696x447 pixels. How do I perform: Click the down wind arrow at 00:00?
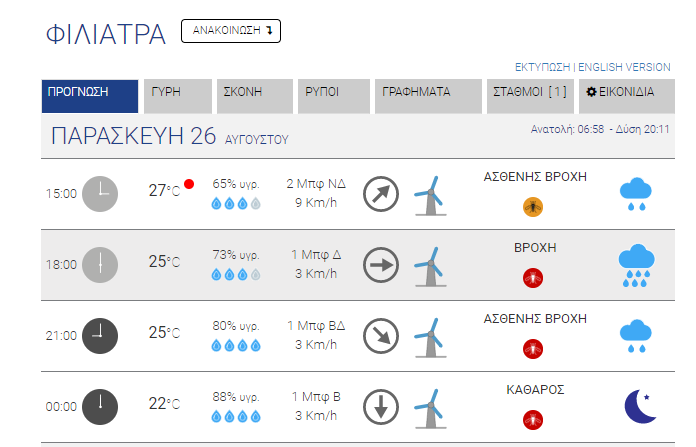tap(381, 407)
